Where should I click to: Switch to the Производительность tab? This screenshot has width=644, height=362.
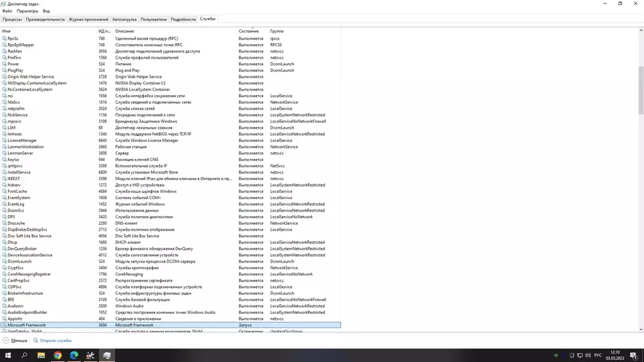45,19
